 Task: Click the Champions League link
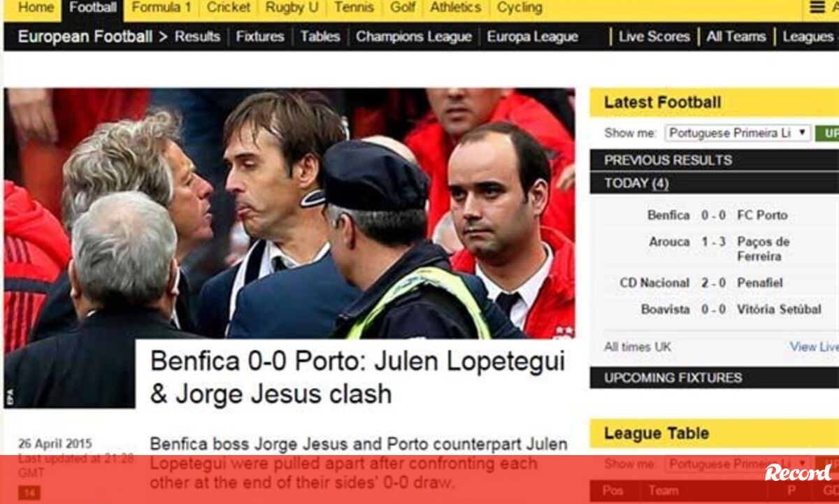pos(414,37)
